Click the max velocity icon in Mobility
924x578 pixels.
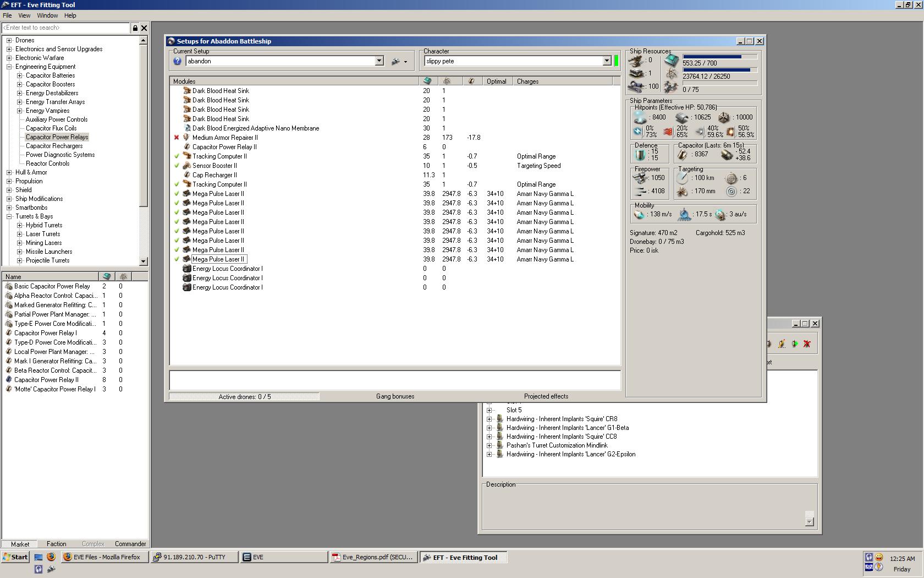[639, 214]
